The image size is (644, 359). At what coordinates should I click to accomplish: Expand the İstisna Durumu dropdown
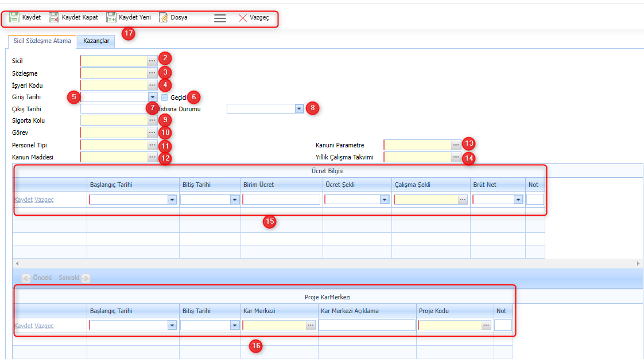coord(298,109)
